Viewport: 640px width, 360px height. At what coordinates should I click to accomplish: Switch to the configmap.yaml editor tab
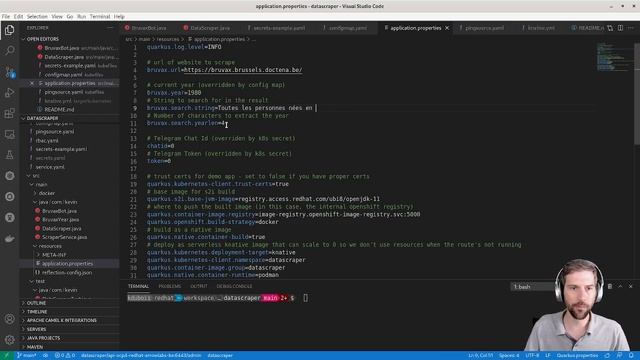pyautogui.click(x=348, y=28)
